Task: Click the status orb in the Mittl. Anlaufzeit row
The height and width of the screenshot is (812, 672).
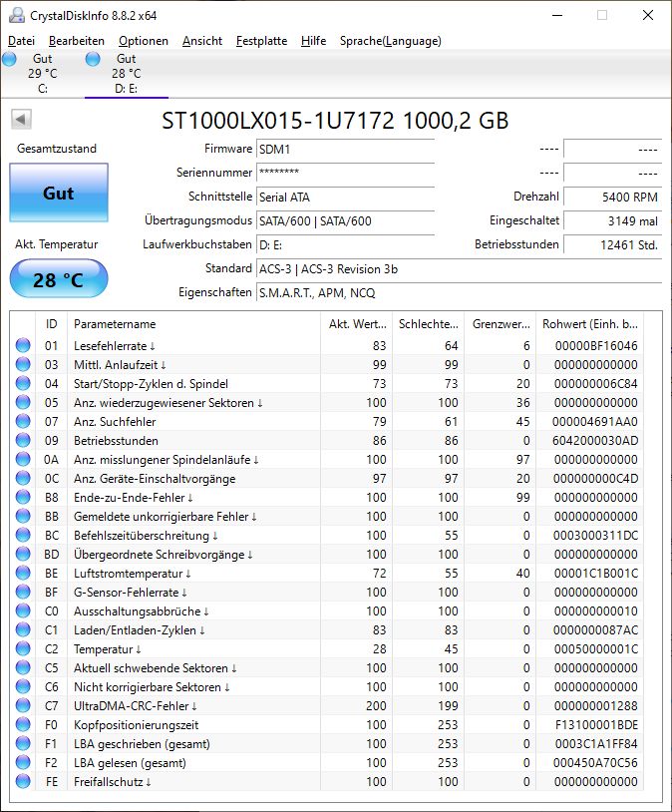Action: tap(23, 364)
